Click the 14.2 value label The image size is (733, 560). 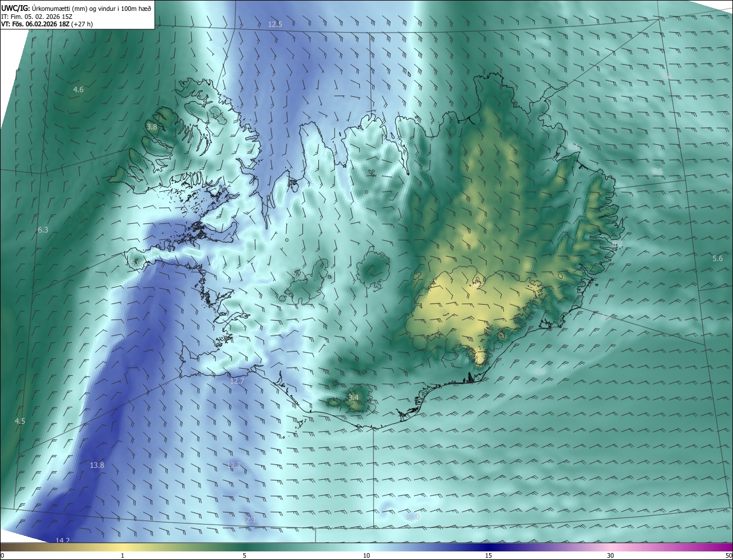pyautogui.click(x=63, y=540)
